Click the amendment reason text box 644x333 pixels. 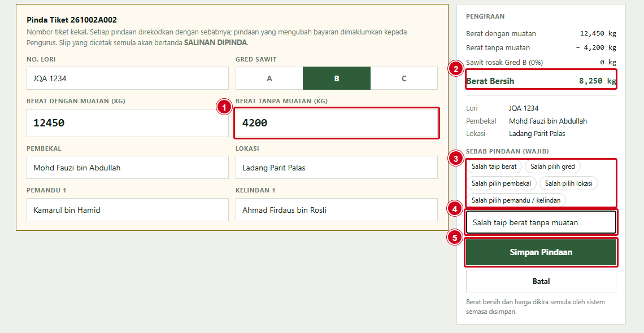point(541,223)
